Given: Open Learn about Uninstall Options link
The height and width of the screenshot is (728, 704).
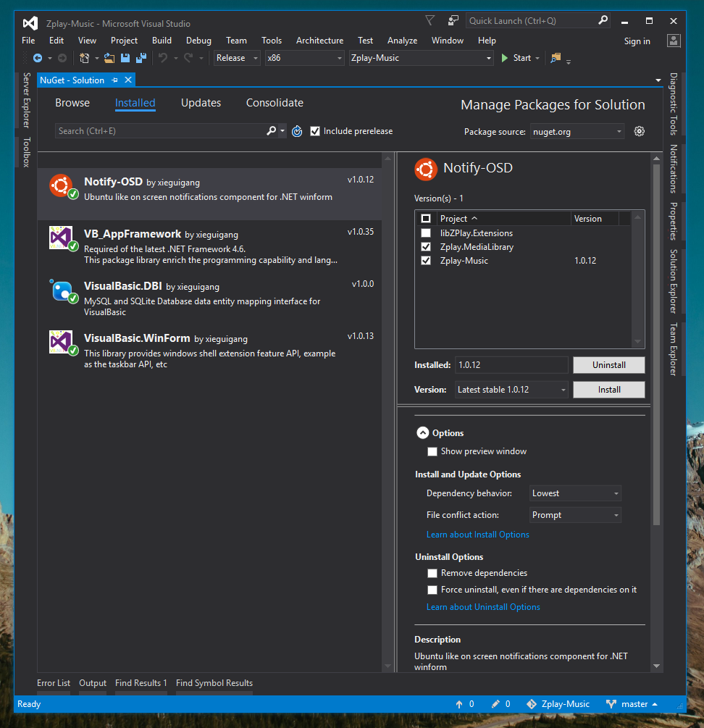Looking at the screenshot, I should pyautogui.click(x=483, y=607).
